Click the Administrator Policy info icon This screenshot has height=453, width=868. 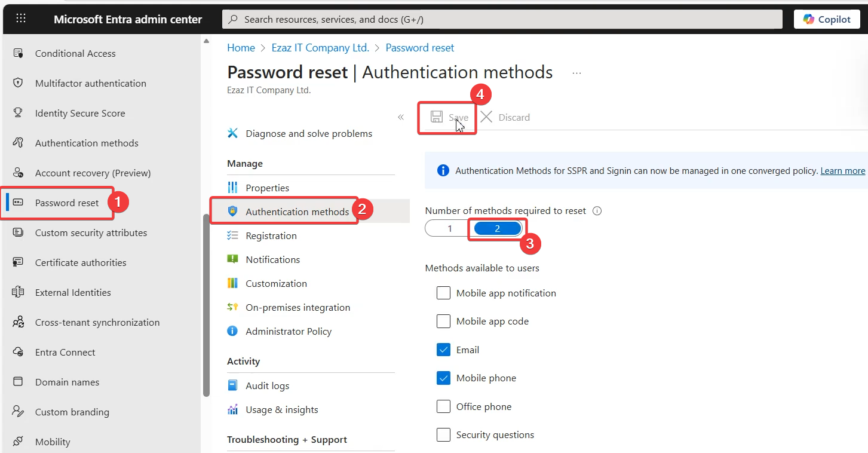pos(233,331)
